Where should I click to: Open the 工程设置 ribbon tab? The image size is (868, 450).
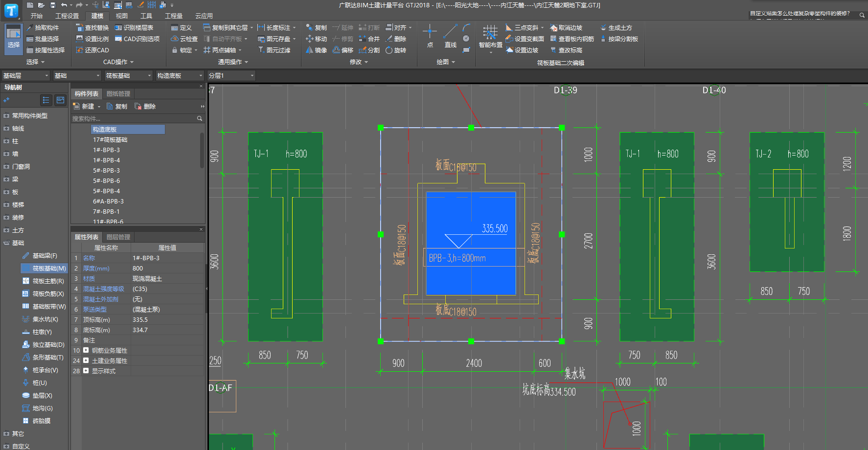(67, 16)
